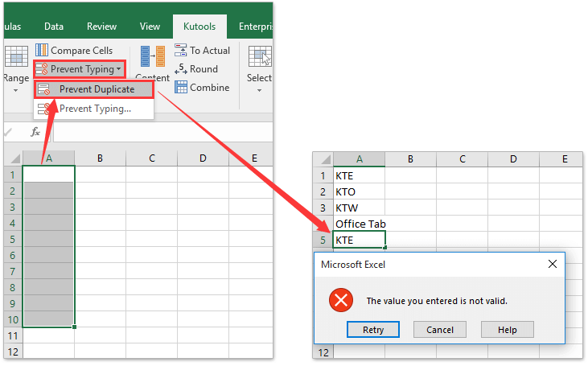The height and width of the screenshot is (366, 588).
Task: Open the Review ribbon tab
Action: (x=101, y=26)
